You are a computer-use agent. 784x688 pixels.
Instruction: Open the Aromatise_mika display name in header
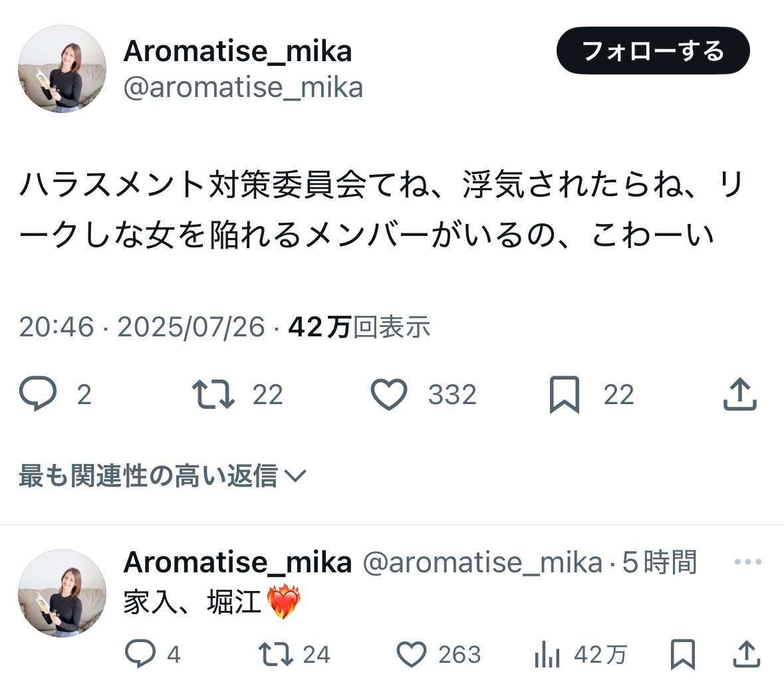pyautogui.click(x=237, y=51)
